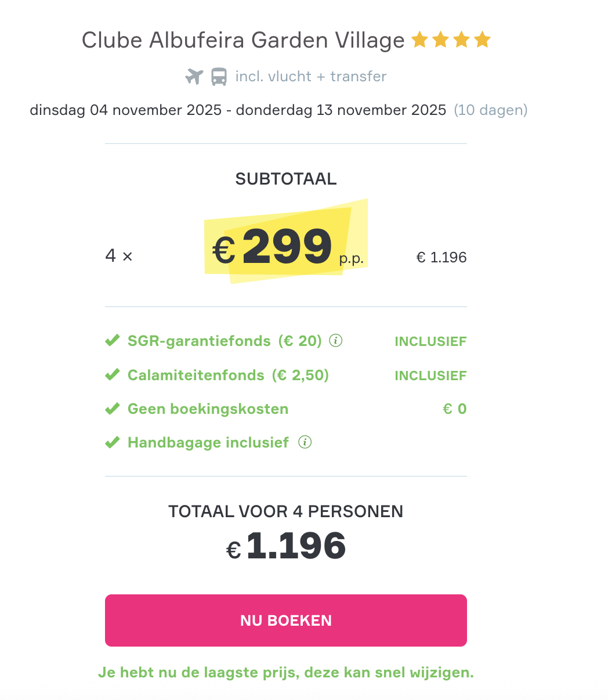Click the checkmark beside Geen boekingskosten
Screen dimensions: 608x700
click(113, 409)
